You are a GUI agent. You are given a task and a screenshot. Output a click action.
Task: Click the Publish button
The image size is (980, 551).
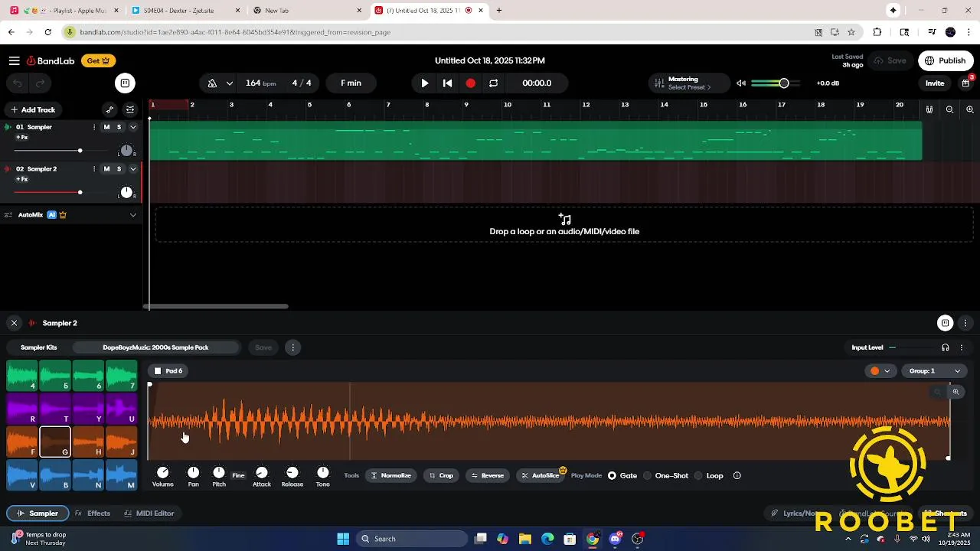[x=946, y=60]
